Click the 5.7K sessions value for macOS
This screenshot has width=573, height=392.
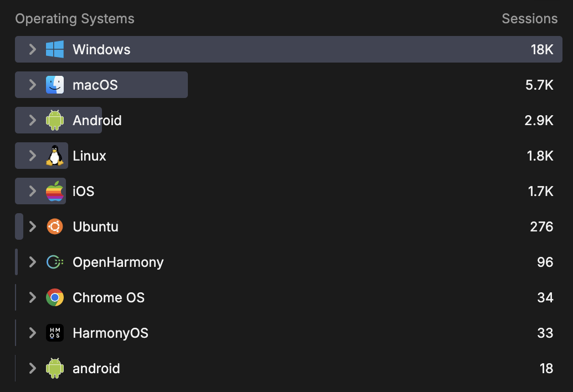click(539, 85)
